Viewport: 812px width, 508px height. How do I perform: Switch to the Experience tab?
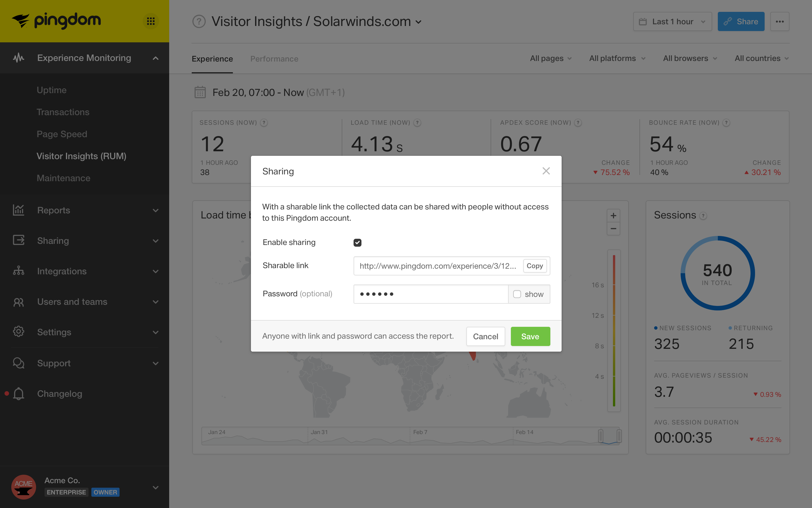tap(212, 59)
